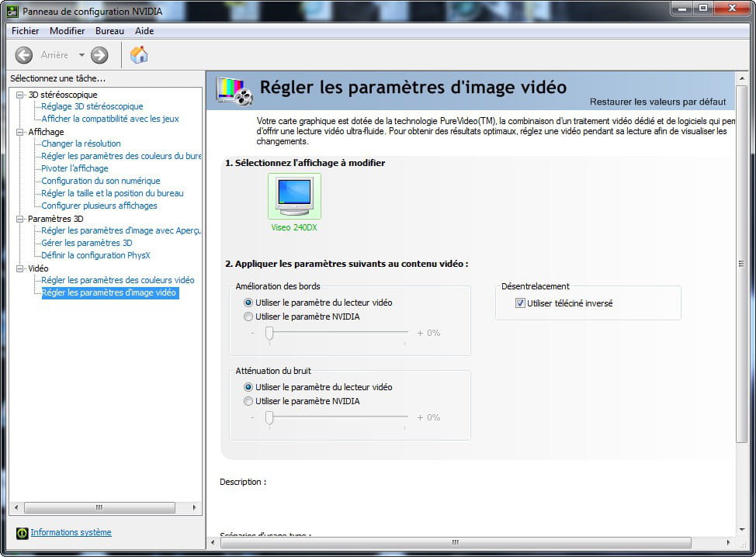Click the Amélioration des bords slider handle
Image resolution: width=756 pixels, height=557 pixels.
[x=269, y=333]
